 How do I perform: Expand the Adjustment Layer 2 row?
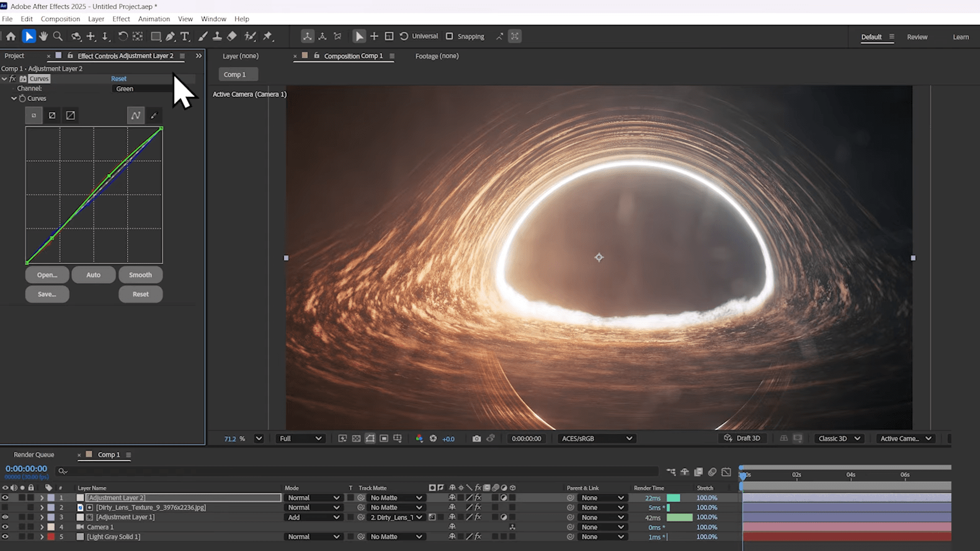pyautogui.click(x=41, y=497)
